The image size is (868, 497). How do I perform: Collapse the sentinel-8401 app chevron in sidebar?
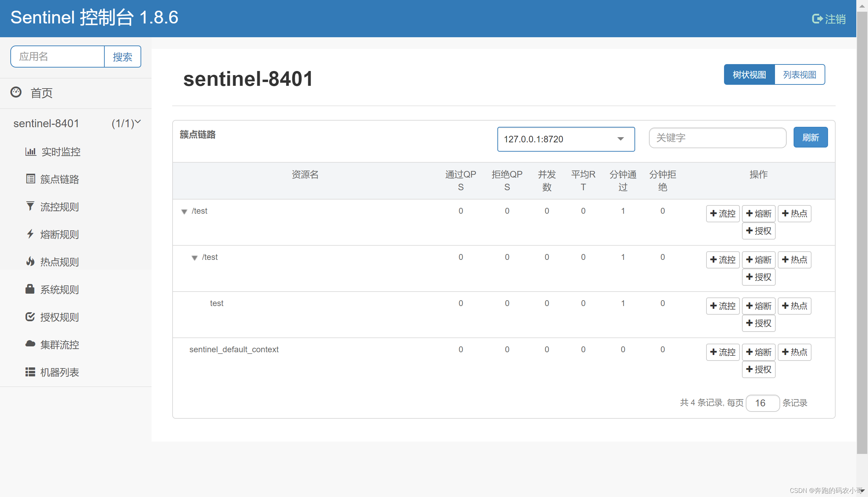pos(138,122)
